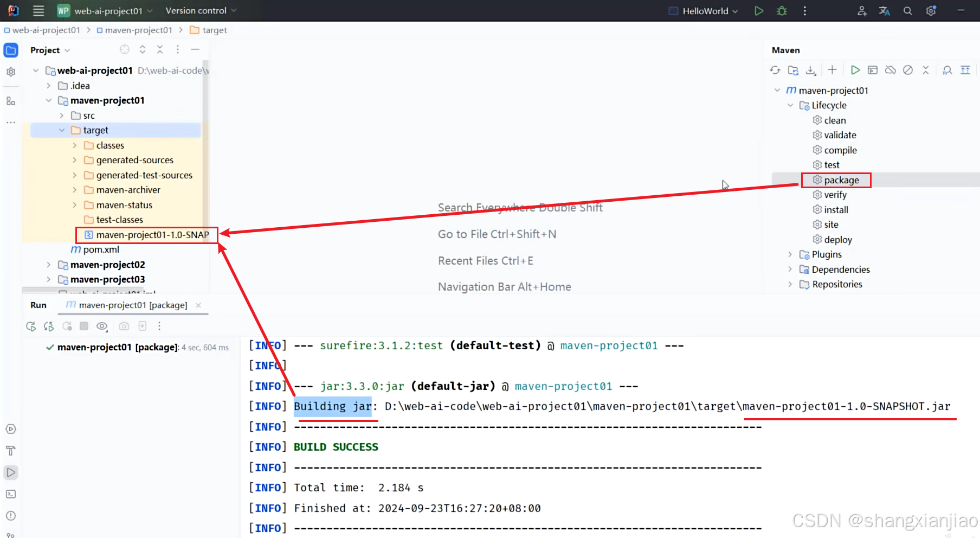Collapse the target folder
This screenshot has width=980, height=538.
pyautogui.click(x=61, y=130)
